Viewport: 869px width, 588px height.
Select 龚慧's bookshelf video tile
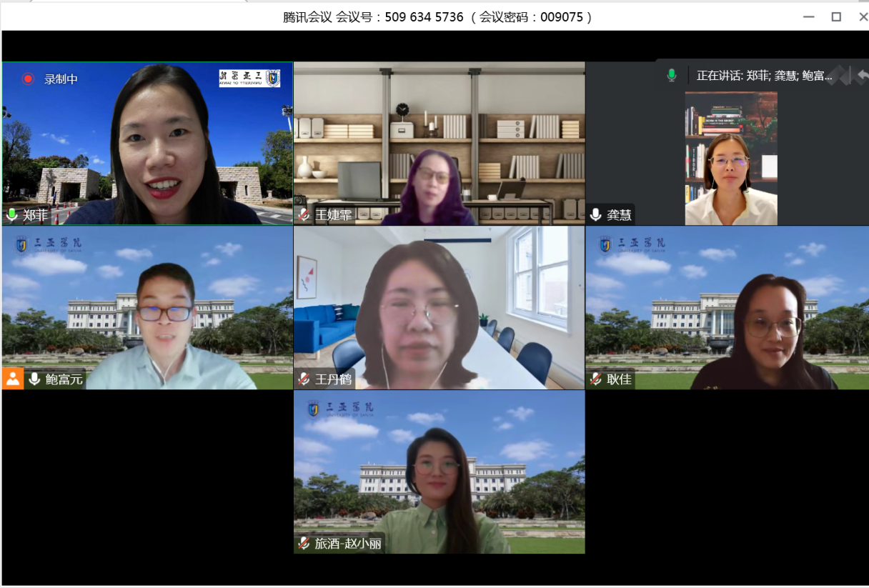730,157
